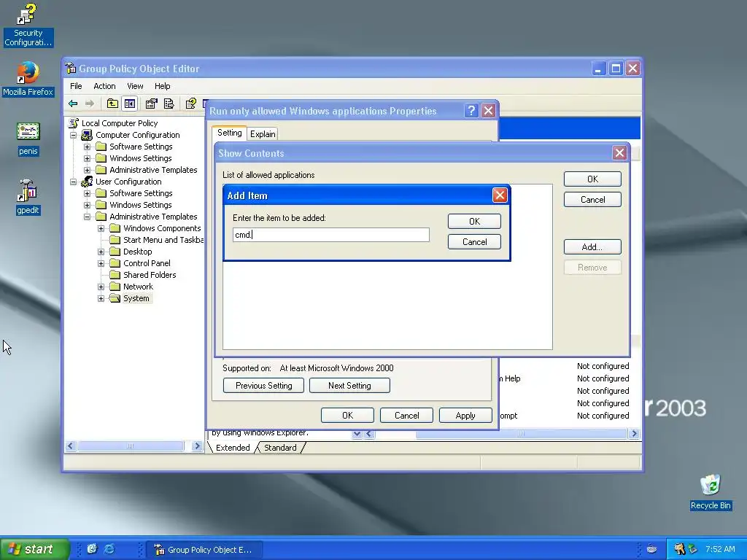This screenshot has width=747, height=560.
Task: Click the first system tray icon beside the clock
Action: 679,549
